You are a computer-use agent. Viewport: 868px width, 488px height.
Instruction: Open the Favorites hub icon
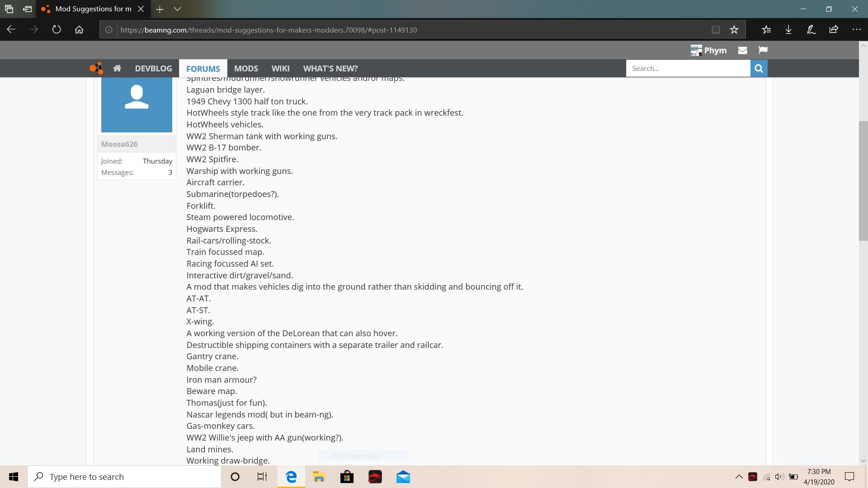pos(766,30)
